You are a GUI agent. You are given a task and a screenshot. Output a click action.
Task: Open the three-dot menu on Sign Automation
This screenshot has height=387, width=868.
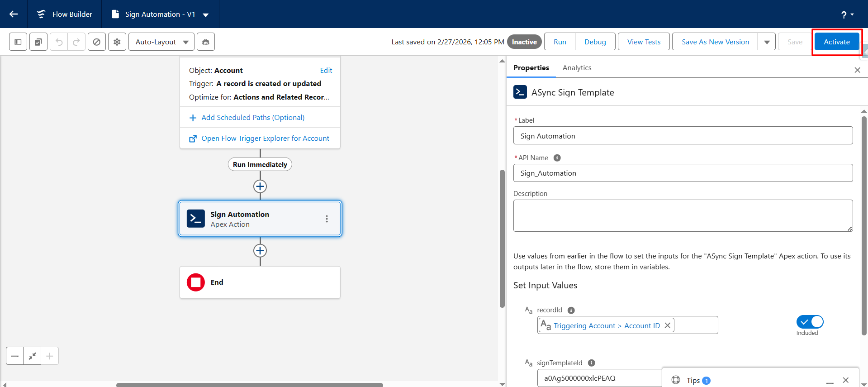coord(327,219)
